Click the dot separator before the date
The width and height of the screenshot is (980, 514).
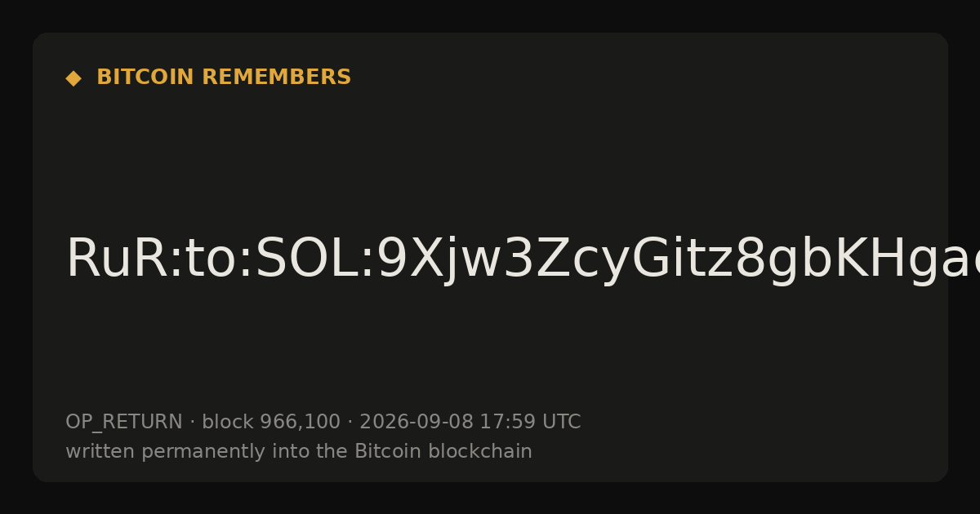[350, 423]
